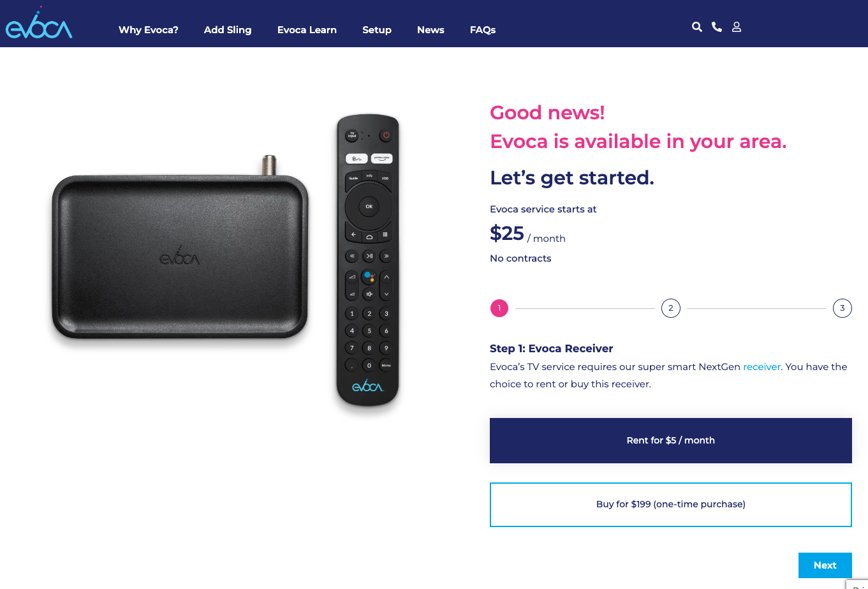
Task: Open the News menu item
Action: tap(430, 30)
